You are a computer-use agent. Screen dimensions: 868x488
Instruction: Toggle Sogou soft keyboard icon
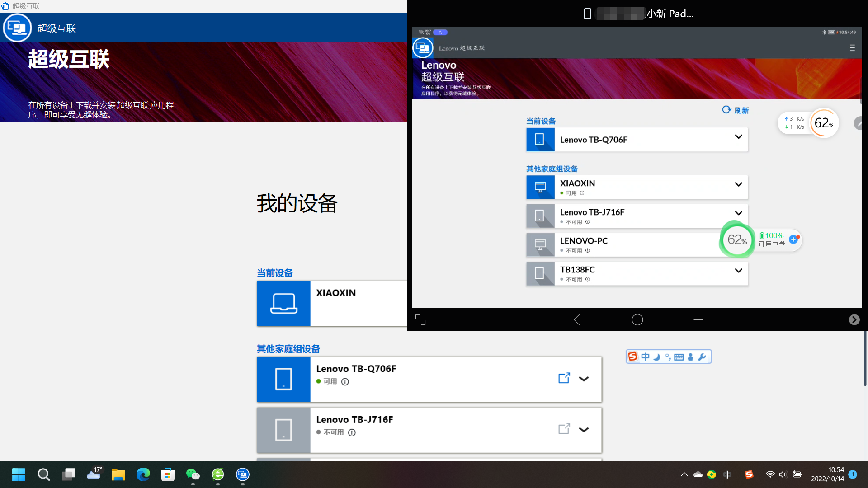point(679,357)
